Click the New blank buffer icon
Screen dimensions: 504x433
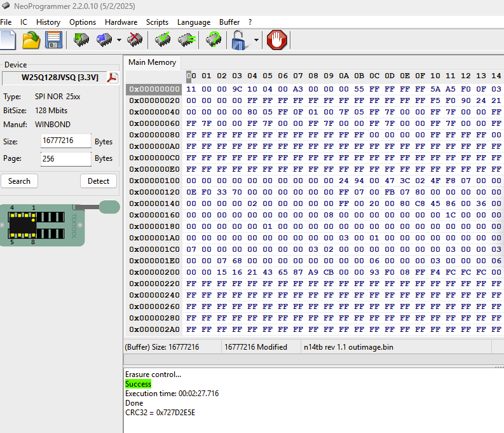click(x=8, y=40)
